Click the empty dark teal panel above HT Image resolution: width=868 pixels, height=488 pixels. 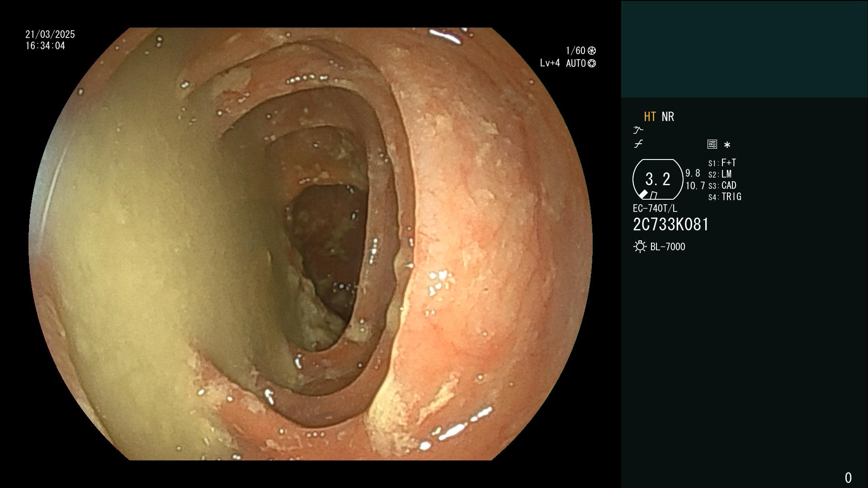click(744, 49)
